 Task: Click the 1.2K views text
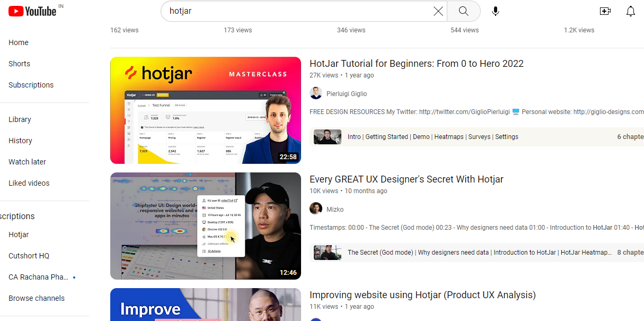point(579,30)
